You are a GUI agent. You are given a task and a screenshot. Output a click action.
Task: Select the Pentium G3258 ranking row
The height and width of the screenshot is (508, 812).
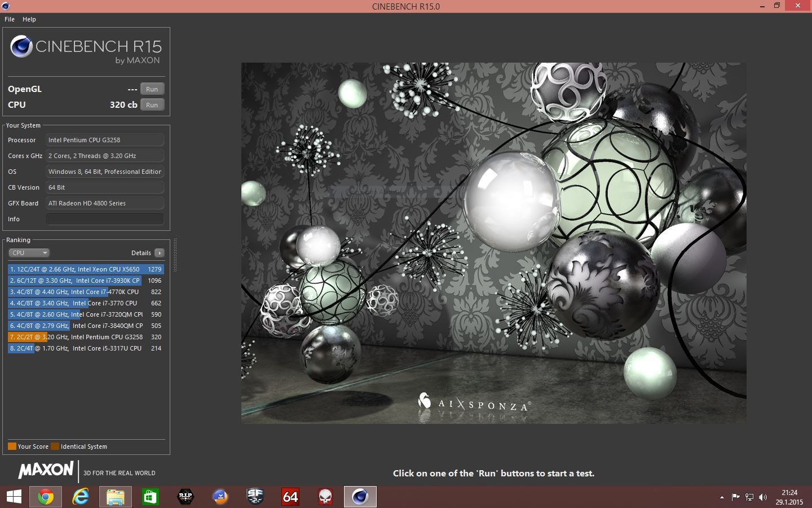86,337
